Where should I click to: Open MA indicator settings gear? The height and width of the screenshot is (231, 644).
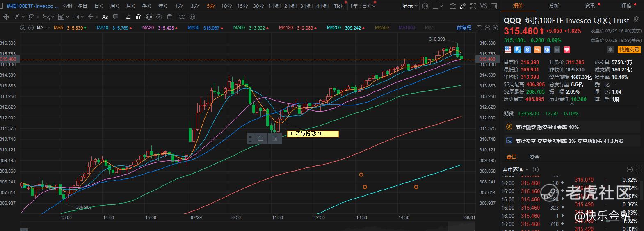coord(23,27)
